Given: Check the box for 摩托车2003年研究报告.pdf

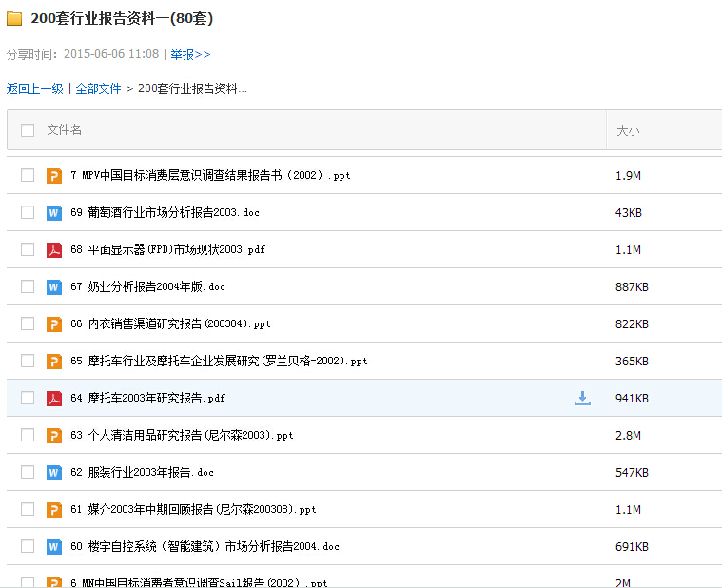Looking at the screenshot, I should click(28, 398).
